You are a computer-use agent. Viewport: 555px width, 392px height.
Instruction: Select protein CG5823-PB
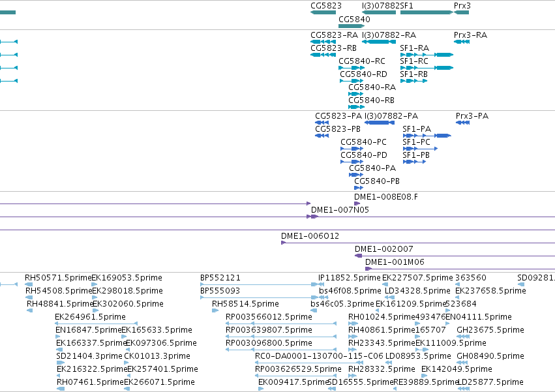(x=322, y=136)
